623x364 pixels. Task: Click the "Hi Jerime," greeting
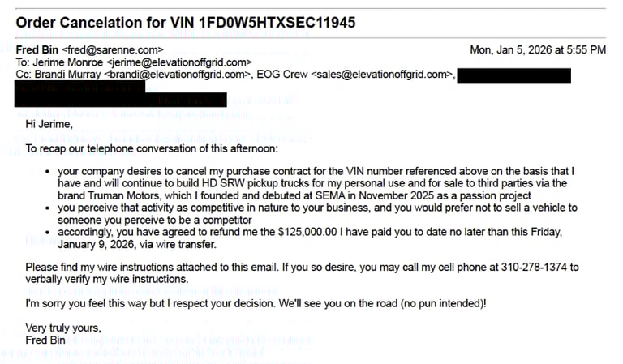point(49,124)
